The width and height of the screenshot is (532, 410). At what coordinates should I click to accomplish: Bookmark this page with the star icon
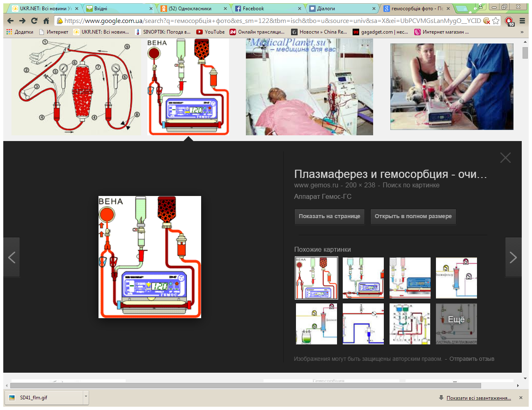[496, 20]
